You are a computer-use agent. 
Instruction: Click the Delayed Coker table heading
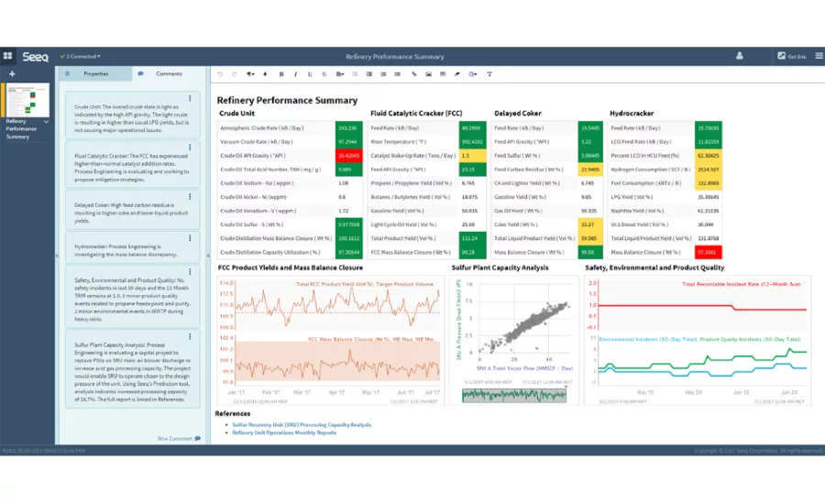click(518, 113)
